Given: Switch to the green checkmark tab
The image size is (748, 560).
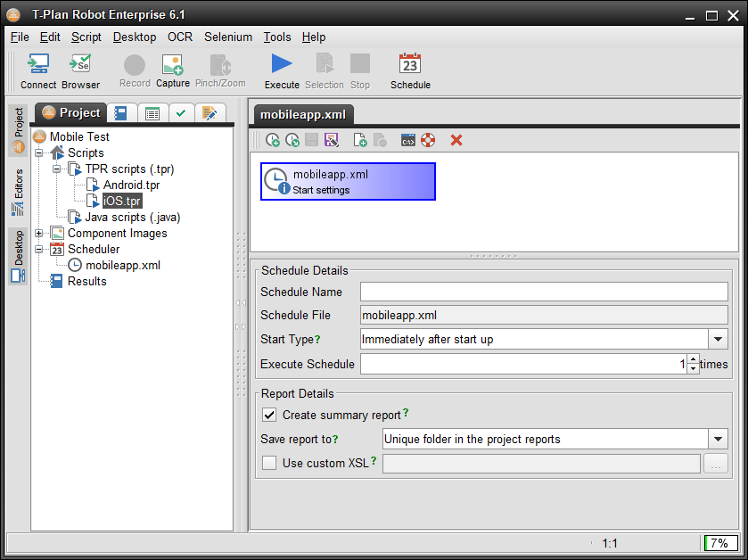Looking at the screenshot, I should (x=181, y=113).
